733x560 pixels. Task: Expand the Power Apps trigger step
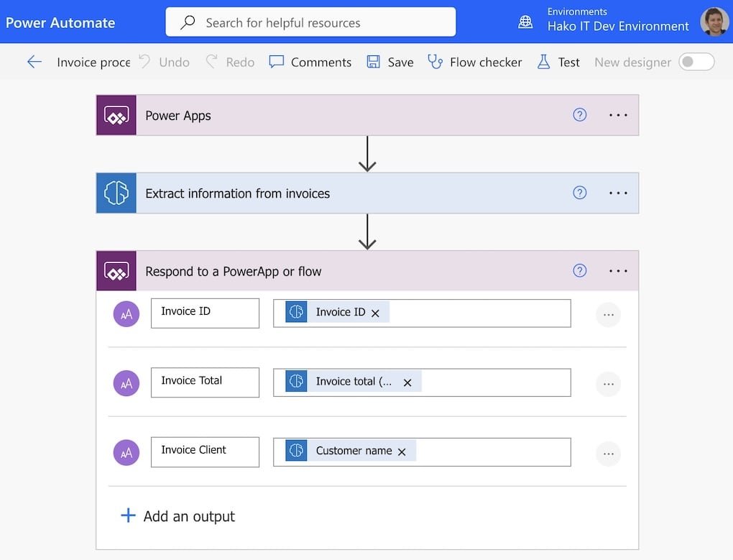(x=367, y=116)
